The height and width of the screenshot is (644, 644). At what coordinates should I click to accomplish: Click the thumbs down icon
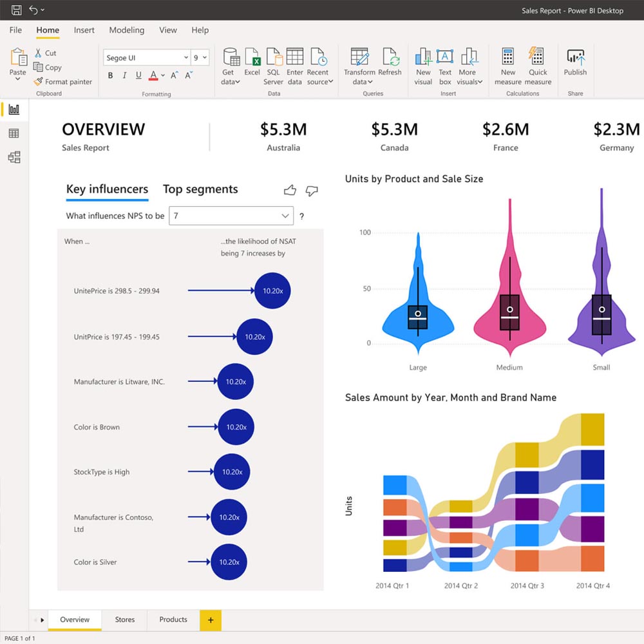pos(312,191)
